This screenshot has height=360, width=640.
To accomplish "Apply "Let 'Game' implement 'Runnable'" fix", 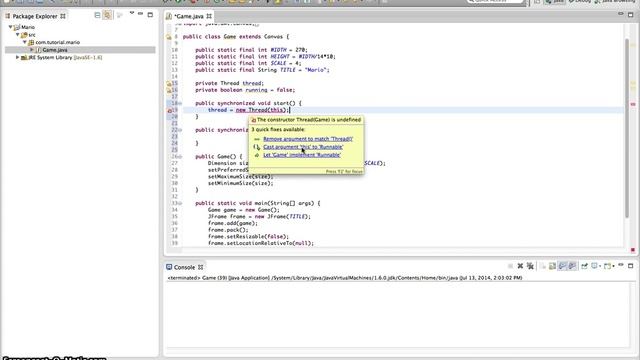I will tap(302, 155).
